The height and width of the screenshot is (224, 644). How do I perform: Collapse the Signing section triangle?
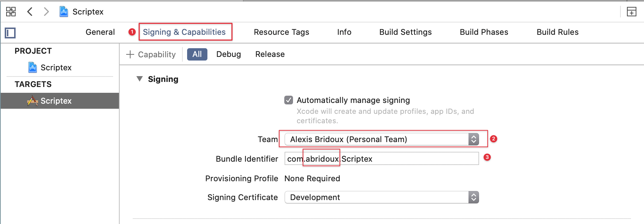140,79
